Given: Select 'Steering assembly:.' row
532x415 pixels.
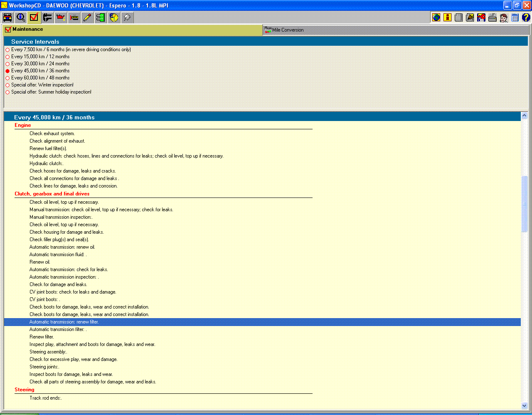Looking at the screenshot, I should [262, 352].
